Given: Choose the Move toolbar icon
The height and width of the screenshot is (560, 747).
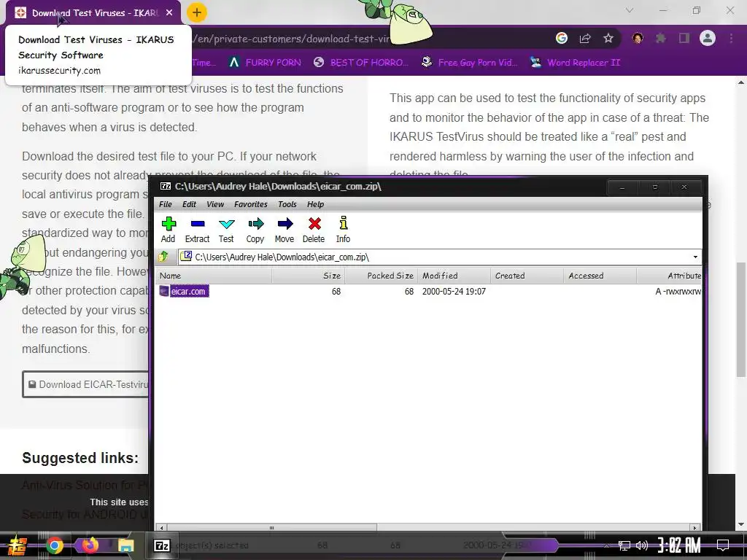Looking at the screenshot, I should 285,230.
